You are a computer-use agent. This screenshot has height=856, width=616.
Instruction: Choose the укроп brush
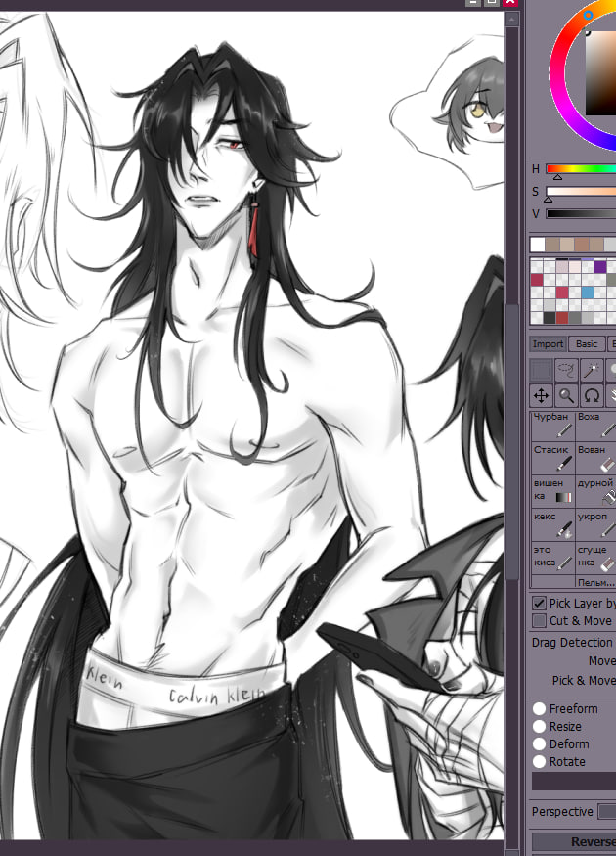[x=595, y=524]
